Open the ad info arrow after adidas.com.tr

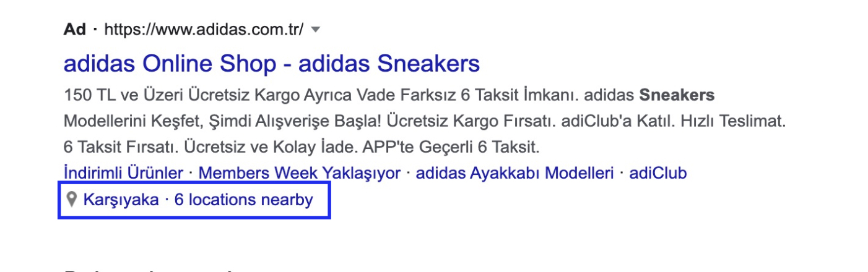(315, 30)
